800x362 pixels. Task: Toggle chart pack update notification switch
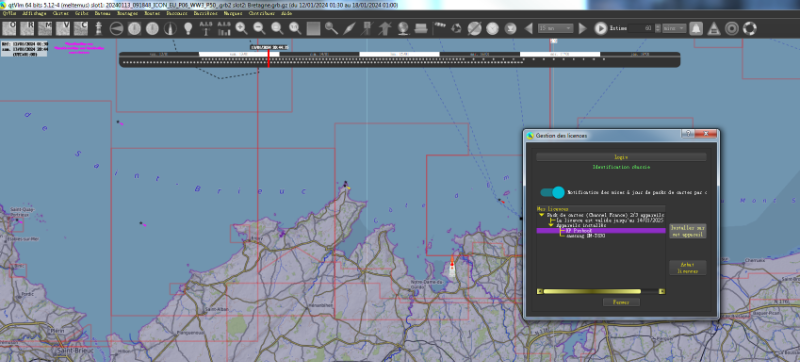pyautogui.click(x=553, y=192)
